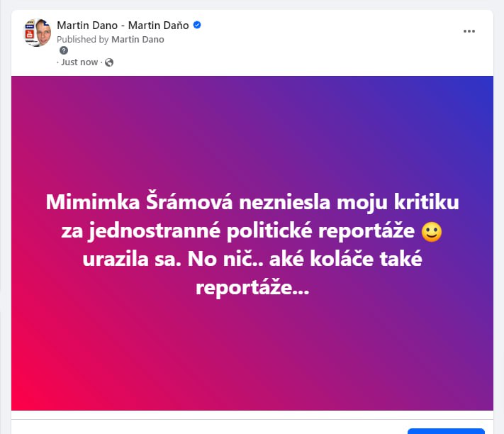This screenshot has height=434, width=504.
Task: Click the YouTube logo inside the profile picture
Action: [x=30, y=34]
